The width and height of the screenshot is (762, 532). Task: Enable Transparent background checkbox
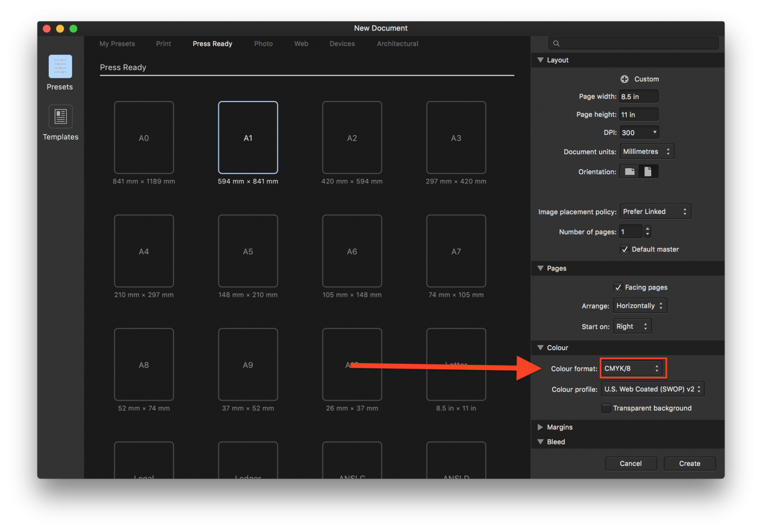[606, 409]
